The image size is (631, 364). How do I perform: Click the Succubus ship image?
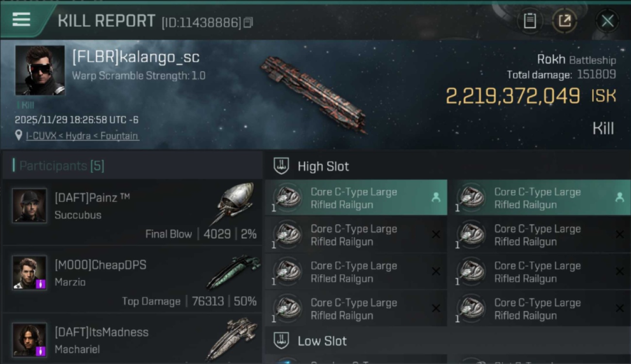[x=234, y=204]
